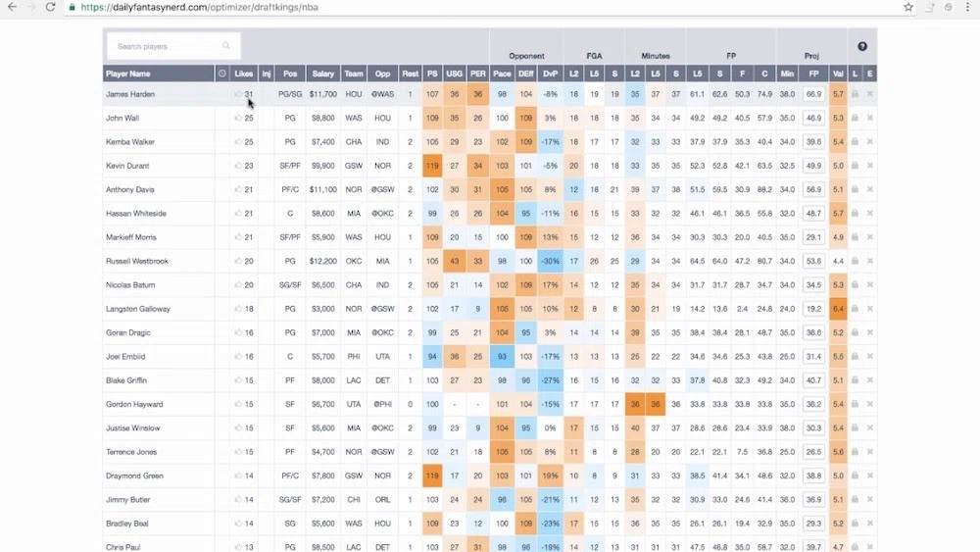Lock Anthony Davis with the lock icon
This screenshot has width=980, height=552.
855,189
